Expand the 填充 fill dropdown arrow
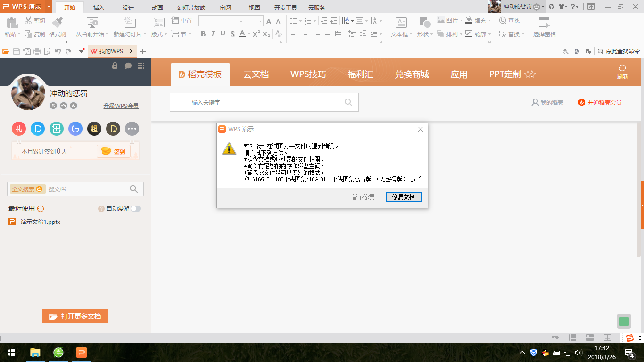Image resolution: width=644 pixels, height=362 pixels. click(x=490, y=21)
